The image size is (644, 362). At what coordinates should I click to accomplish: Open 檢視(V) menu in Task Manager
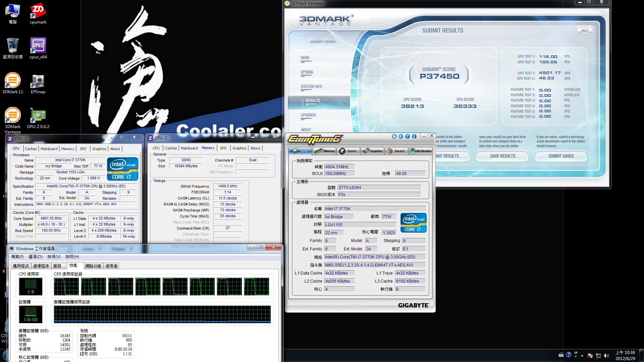pos(54,257)
